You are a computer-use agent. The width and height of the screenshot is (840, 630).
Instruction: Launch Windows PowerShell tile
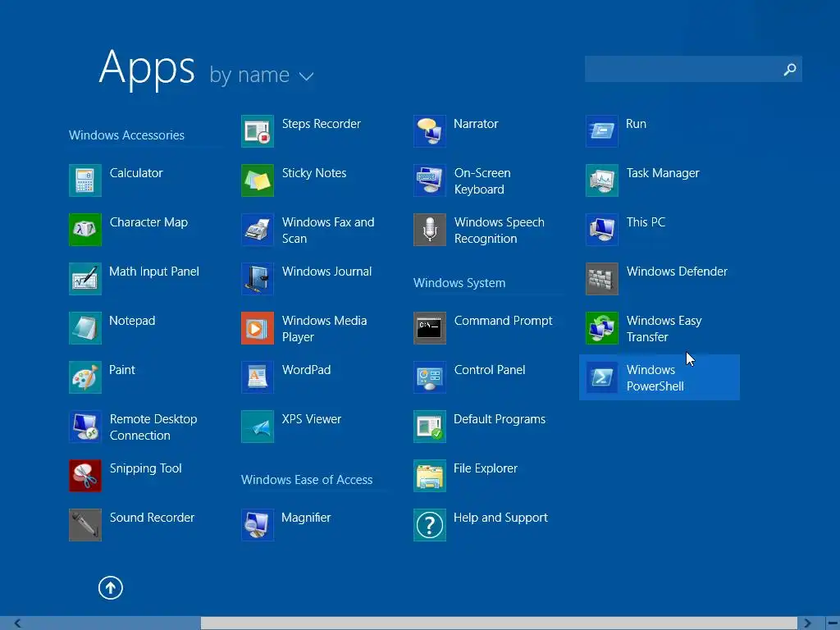(x=660, y=377)
